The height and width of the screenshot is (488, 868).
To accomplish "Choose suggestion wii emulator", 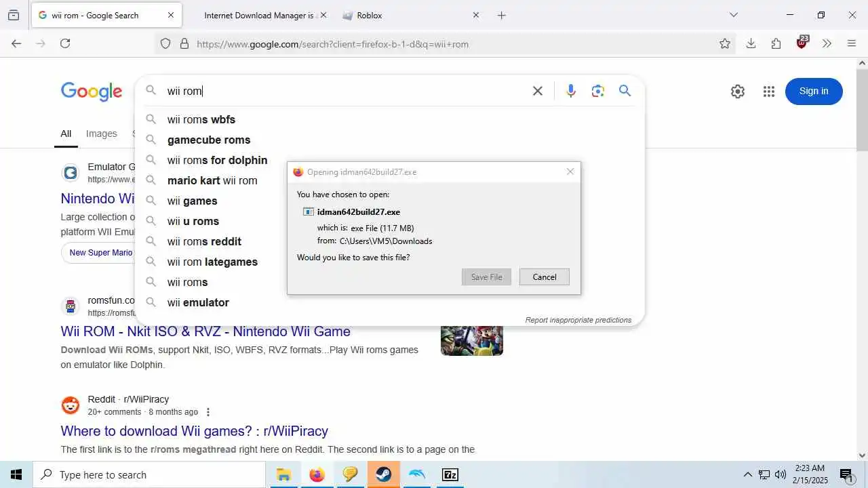I will point(389,302).
